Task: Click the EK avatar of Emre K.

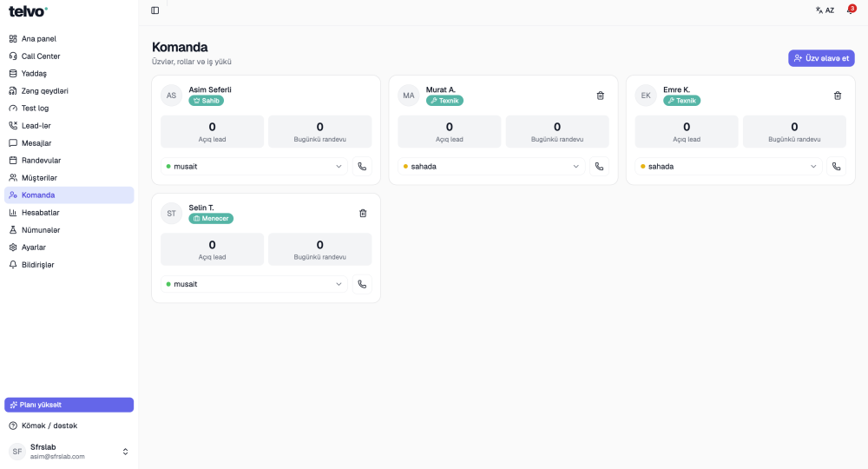Action: pos(646,96)
